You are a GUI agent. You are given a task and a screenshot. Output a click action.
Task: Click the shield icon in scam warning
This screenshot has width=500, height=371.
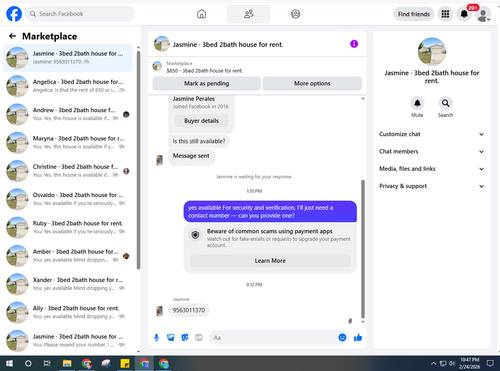[195, 235]
